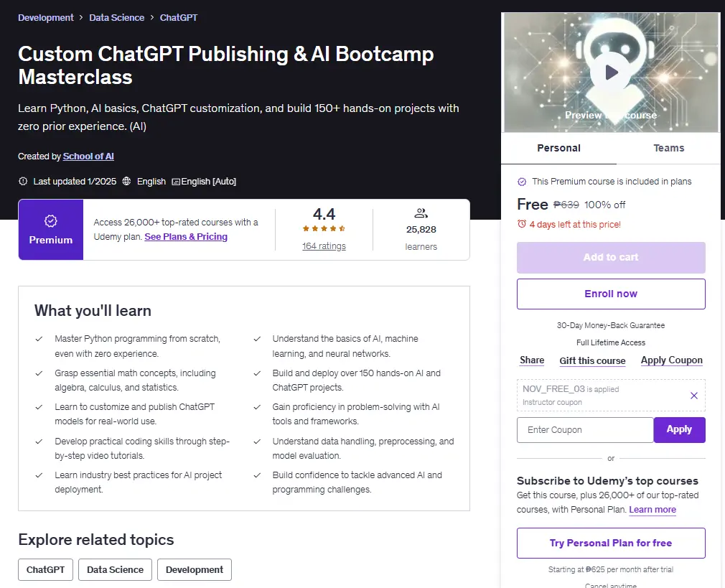Click checkmark beside Master Python programming
The image size is (725, 588).
click(39, 339)
